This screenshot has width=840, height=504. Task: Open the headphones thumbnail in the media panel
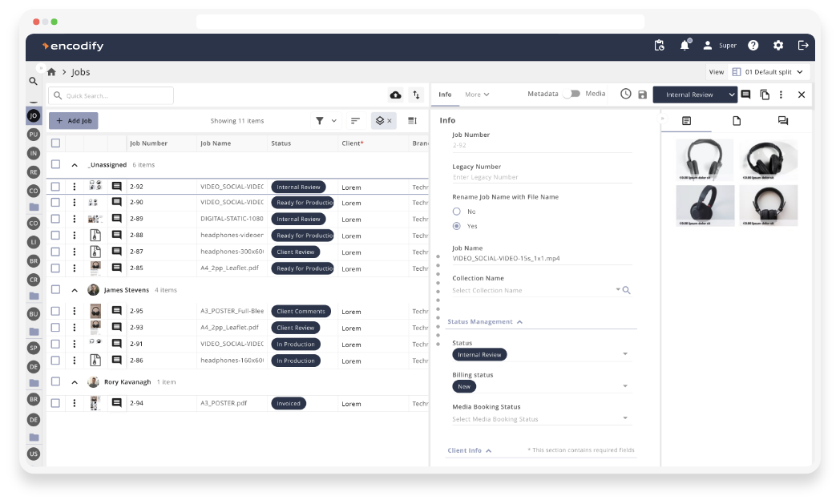point(705,159)
